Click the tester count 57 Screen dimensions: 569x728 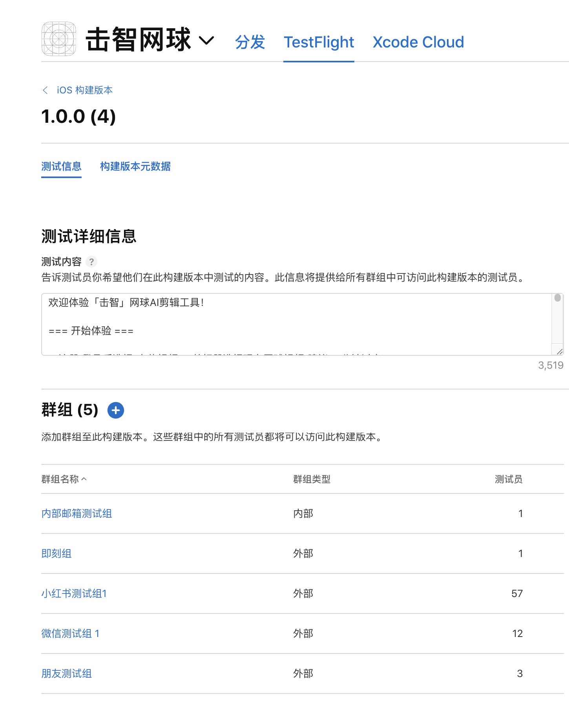(x=517, y=593)
